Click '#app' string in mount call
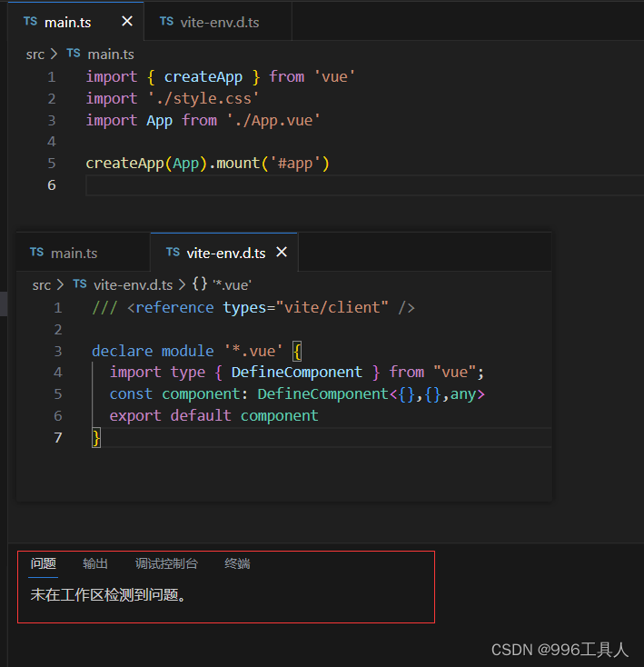This screenshot has width=644, height=667. [295, 164]
